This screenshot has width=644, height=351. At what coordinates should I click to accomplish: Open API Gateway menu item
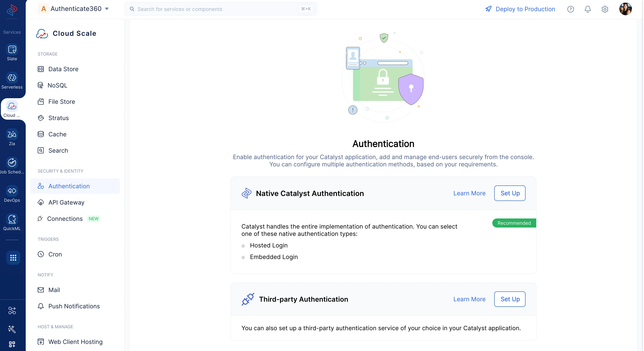click(x=66, y=202)
